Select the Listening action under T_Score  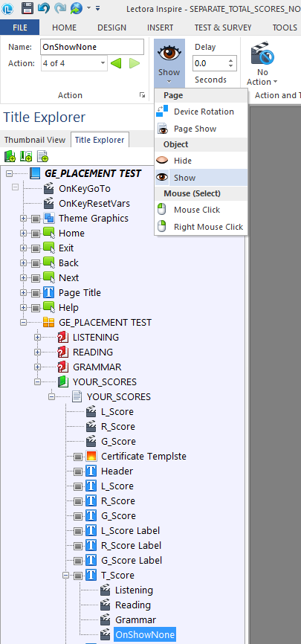click(134, 590)
